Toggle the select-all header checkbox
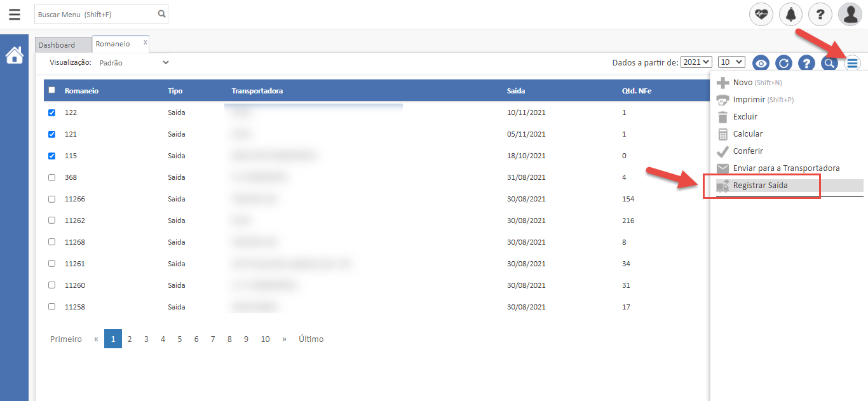Viewport: 868px width, 401px height. [x=52, y=90]
